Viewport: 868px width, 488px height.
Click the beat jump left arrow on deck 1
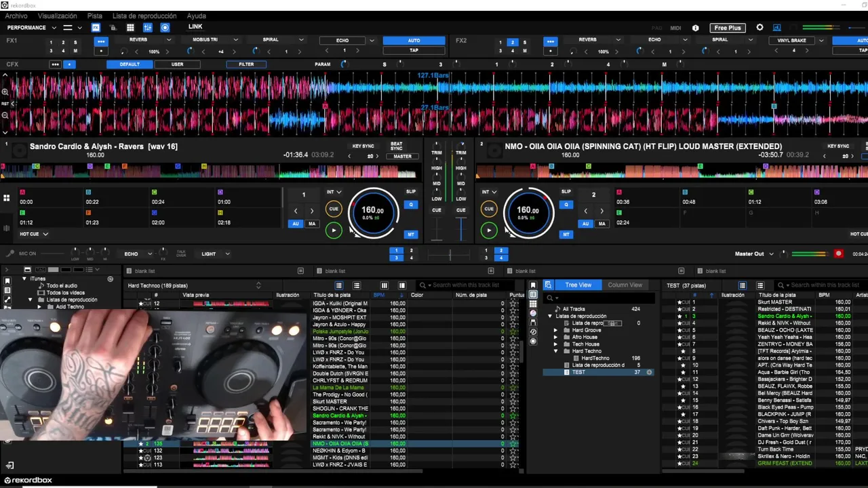(x=296, y=211)
